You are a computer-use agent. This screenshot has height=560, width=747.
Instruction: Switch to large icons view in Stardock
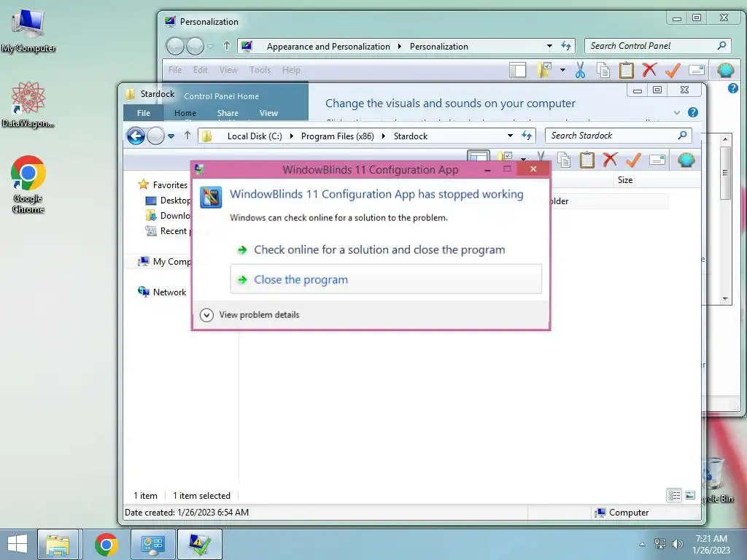click(690, 496)
